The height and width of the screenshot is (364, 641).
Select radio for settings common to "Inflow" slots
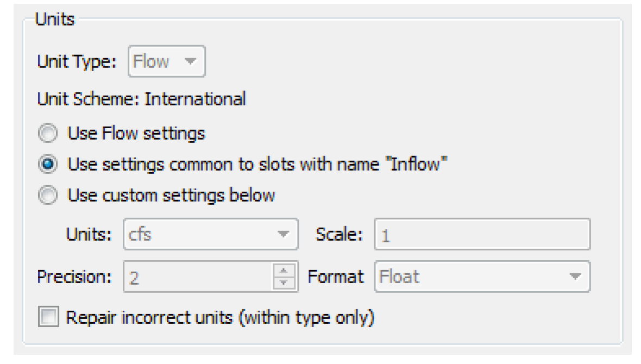(x=49, y=165)
